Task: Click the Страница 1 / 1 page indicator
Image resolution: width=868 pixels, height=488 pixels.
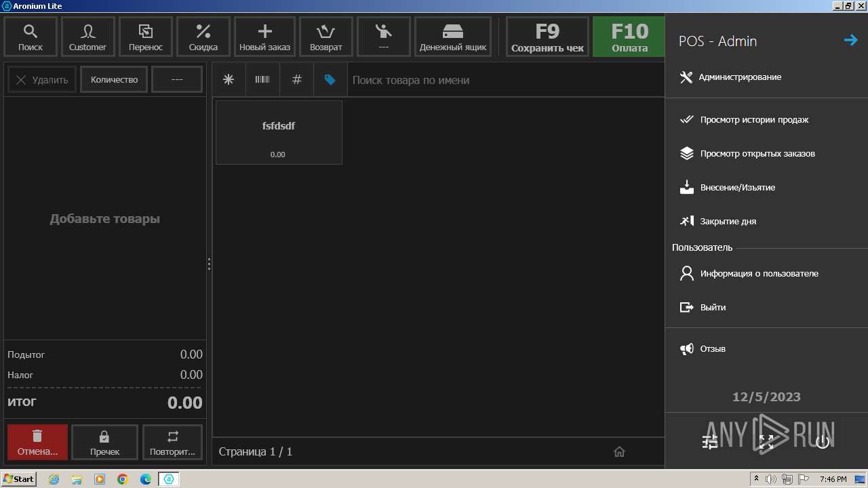Action: pyautogui.click(x=256, y=452)
